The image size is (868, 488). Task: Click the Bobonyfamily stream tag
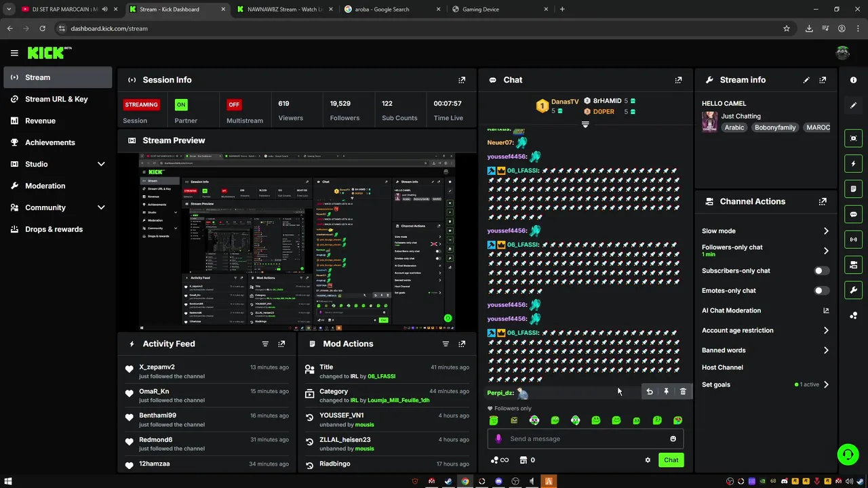click(x=775, y=127)
